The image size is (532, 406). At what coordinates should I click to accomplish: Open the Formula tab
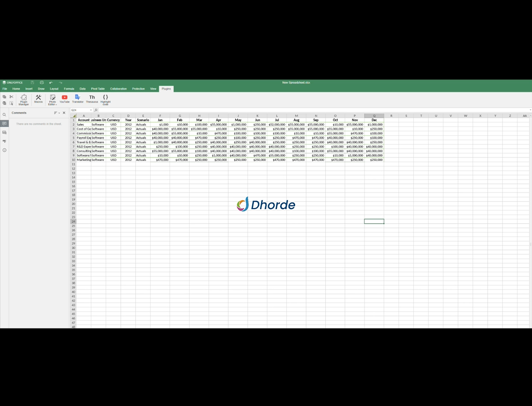coord(69,89)
